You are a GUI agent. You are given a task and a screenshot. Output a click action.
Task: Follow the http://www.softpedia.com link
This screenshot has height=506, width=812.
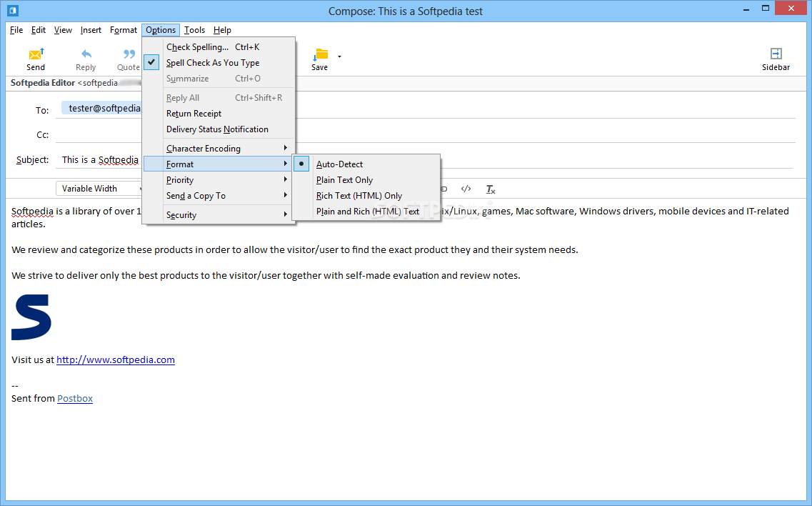pos(116,359)
